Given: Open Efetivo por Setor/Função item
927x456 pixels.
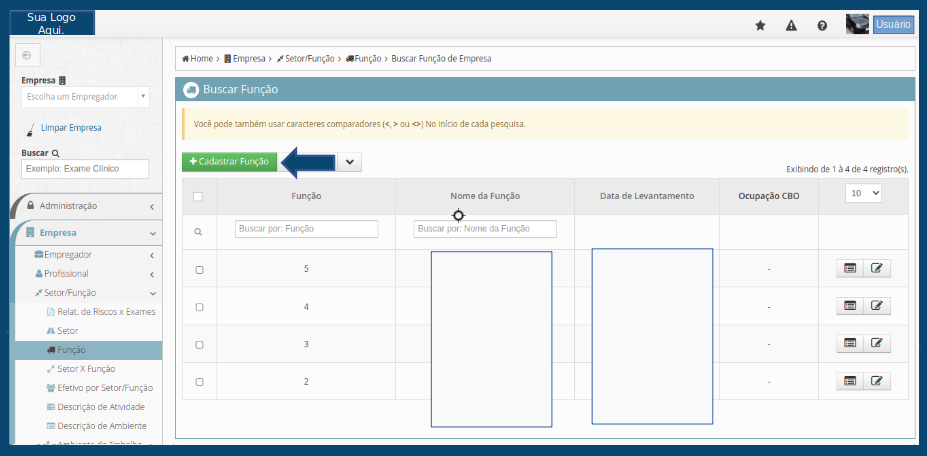Looking at the screenshot, I should pos(99,388).
